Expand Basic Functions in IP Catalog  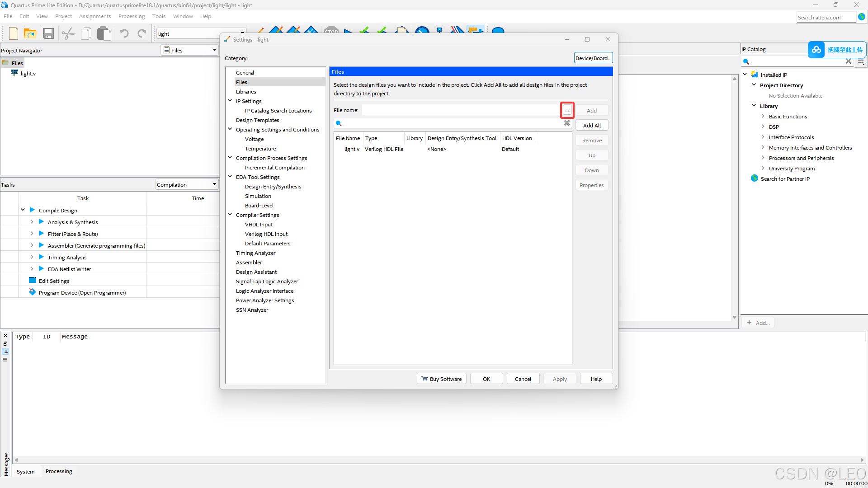tap(763, 116)
